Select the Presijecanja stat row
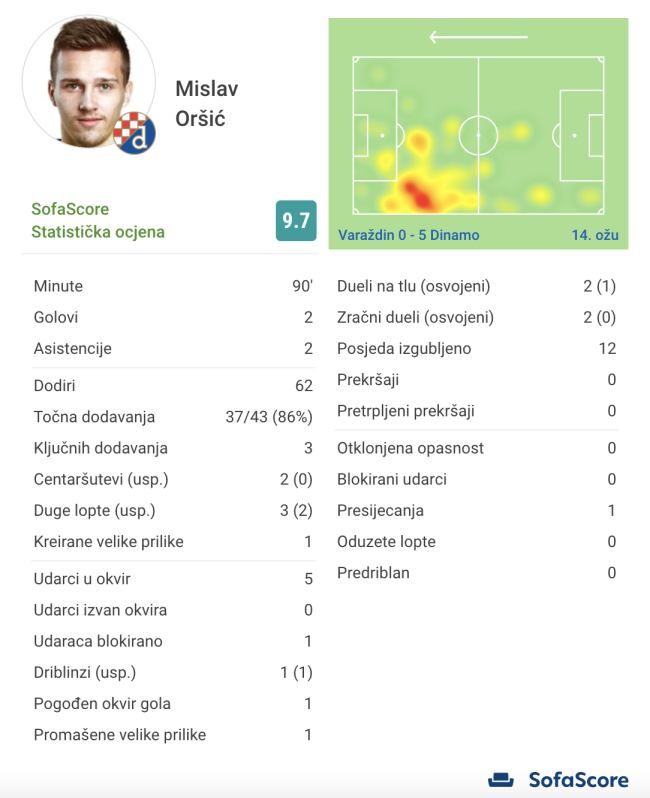650x798 pixels. 476,510
